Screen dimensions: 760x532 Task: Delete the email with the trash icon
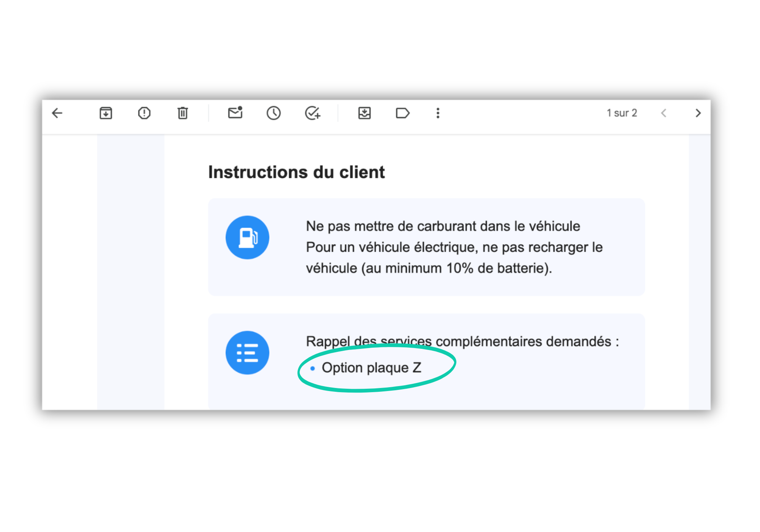(x=182, y=113)
